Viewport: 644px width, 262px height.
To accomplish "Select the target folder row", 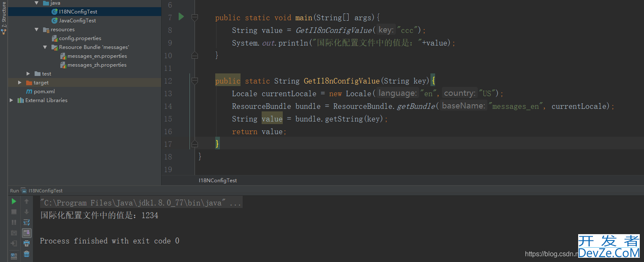I will coord(84,83).
